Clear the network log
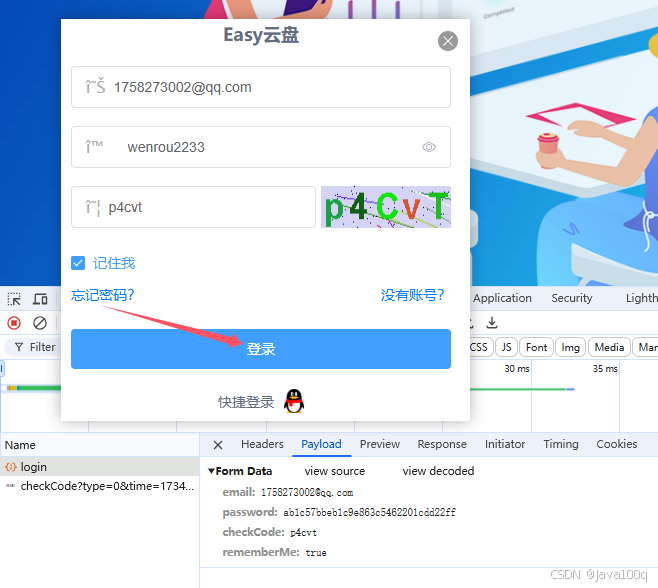 click(40, 323)
